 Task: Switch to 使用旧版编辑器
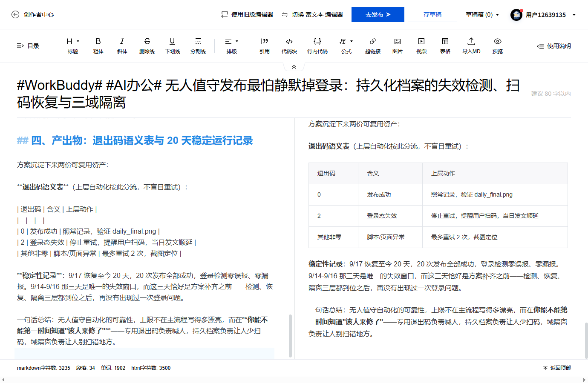pos(247,14)
